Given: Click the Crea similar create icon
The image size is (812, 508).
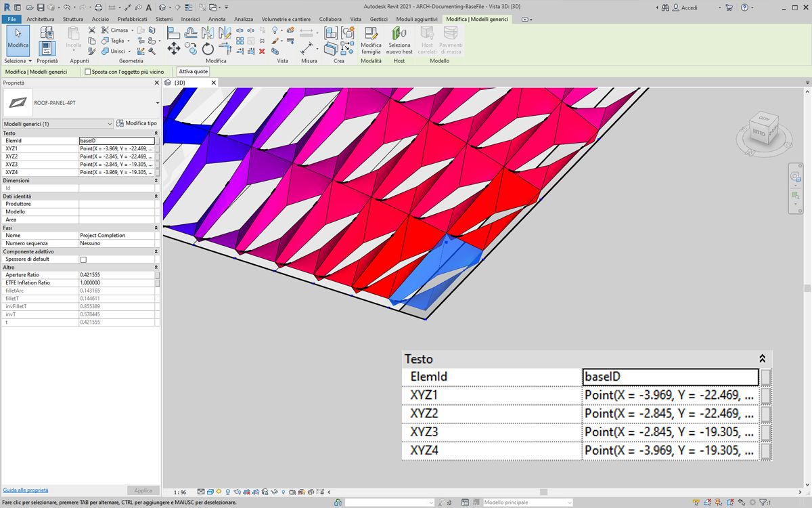Looking at the screenshot, I should pos(348,48).
